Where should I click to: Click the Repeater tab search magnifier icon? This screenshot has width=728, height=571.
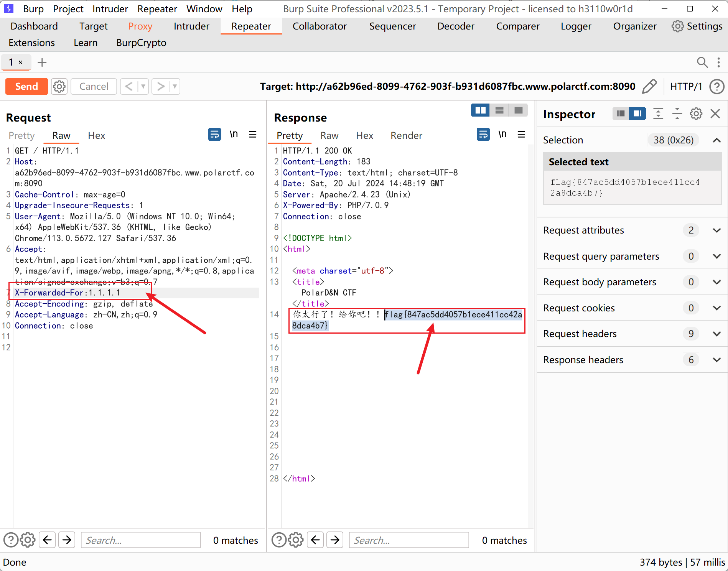[702, 62]
